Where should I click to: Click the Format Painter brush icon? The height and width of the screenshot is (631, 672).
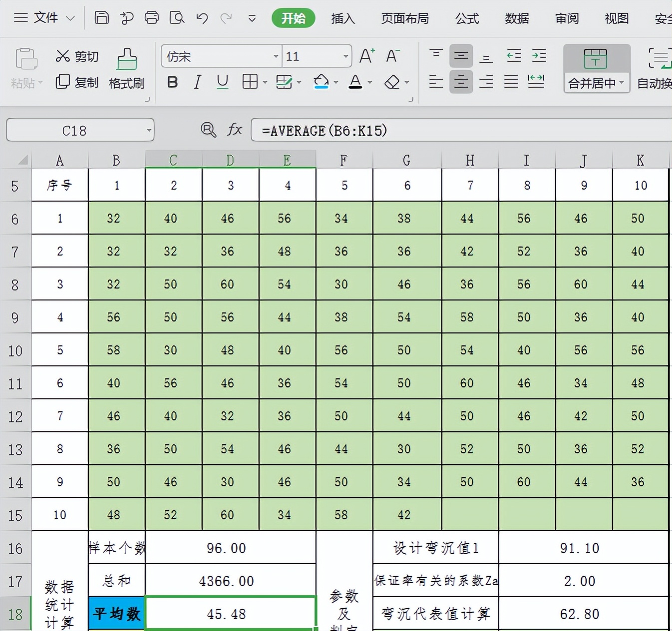pos(126,60)
